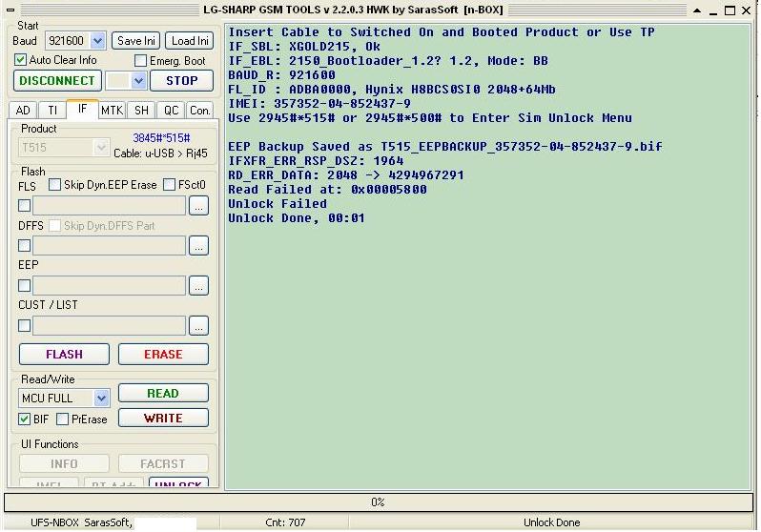Click the DISCONNECT button
Viewport: 761px width, 532px height.
tap(57, 81)
